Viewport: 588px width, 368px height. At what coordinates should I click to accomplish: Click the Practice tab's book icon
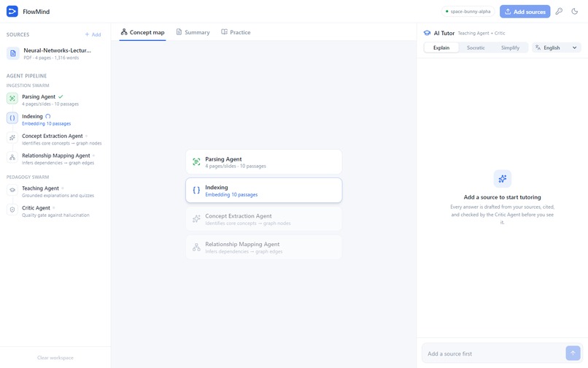coord(224,32)
